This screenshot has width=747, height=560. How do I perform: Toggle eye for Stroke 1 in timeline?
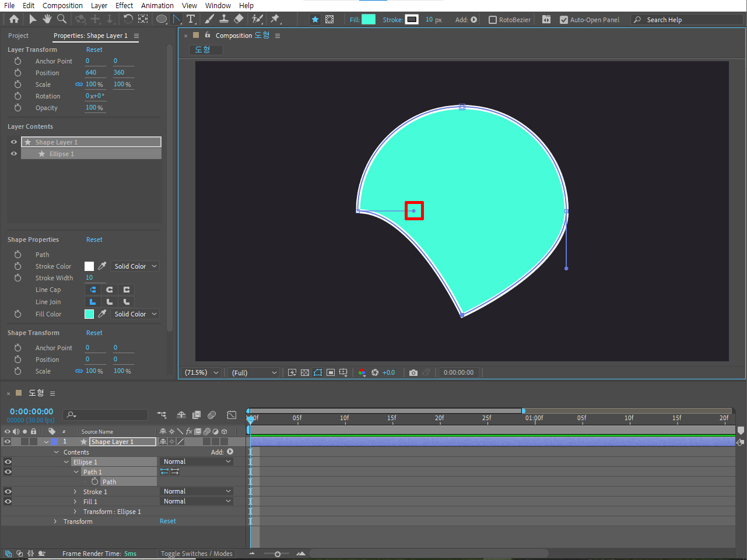click(8, 491)
